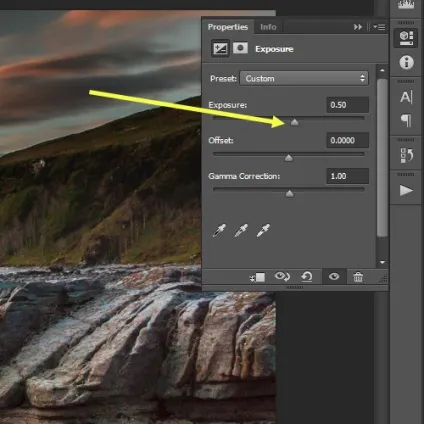Screen dimensions: 424x424
Task: Select the Properties tab
Action: click(x=228, y=27)
